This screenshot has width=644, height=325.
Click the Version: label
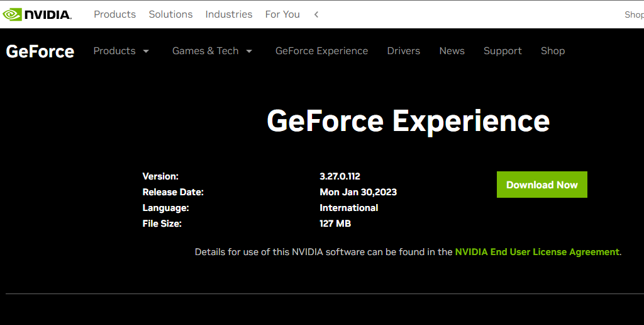[160, 176]
